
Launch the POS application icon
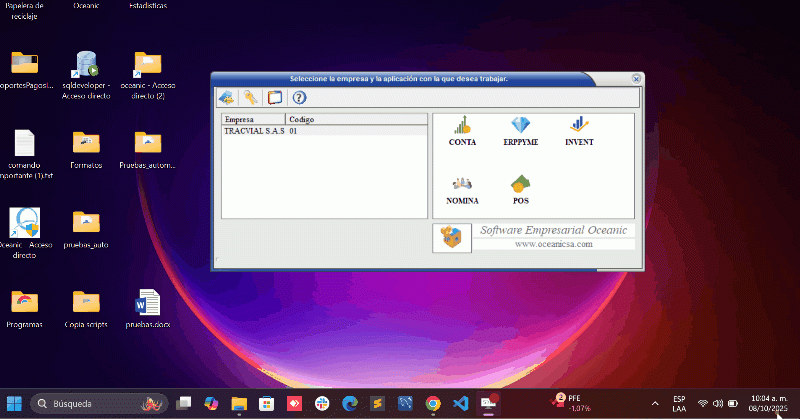click(520, 185)
